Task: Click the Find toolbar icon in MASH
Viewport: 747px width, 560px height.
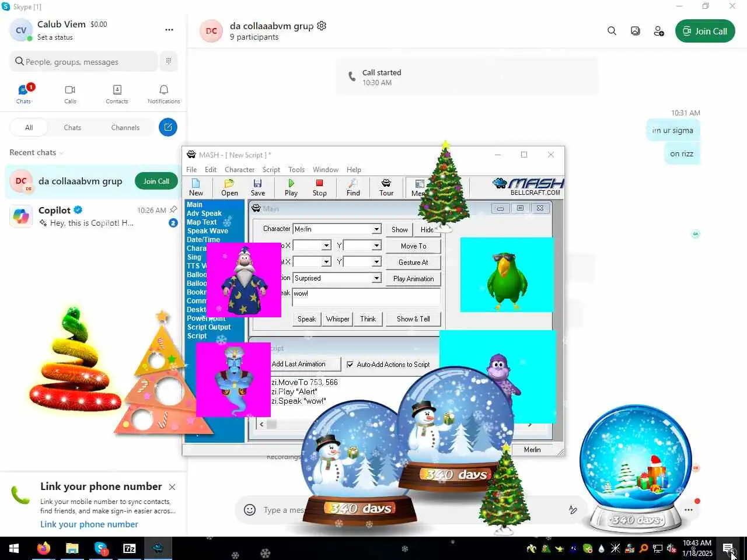Action: [353, 187]
